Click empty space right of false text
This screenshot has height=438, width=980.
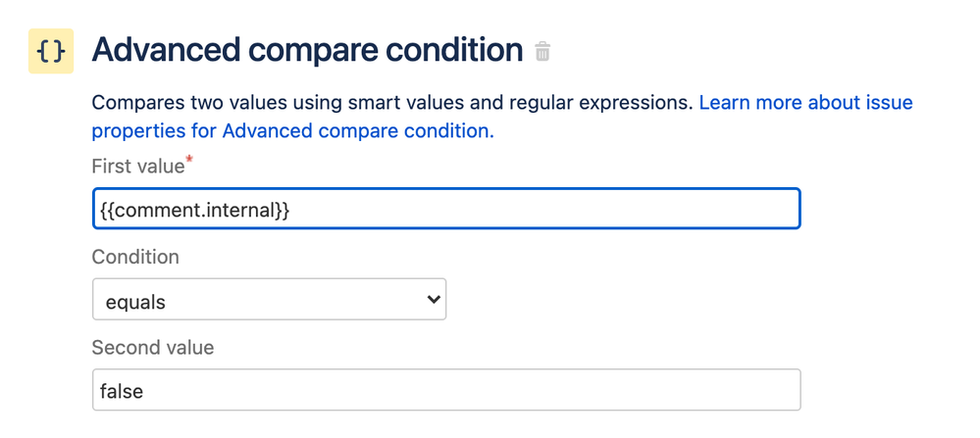click(x=490, y=390)
